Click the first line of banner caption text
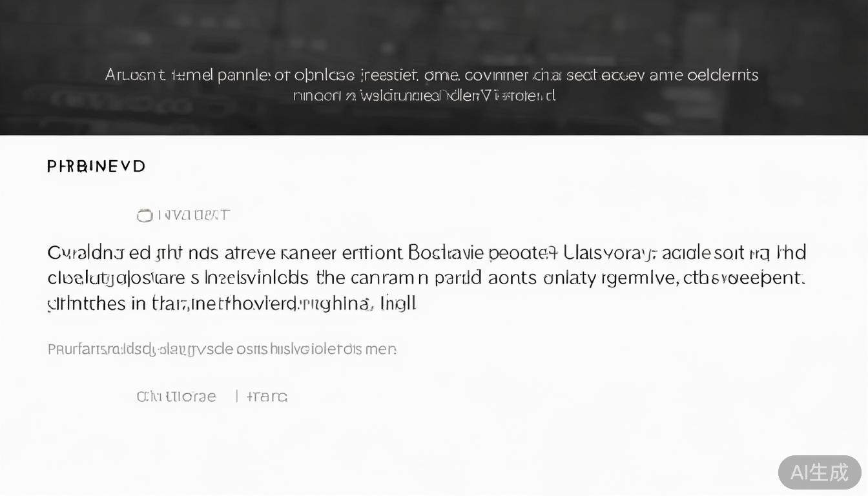The image size is (868, 496). coord(431,76)
